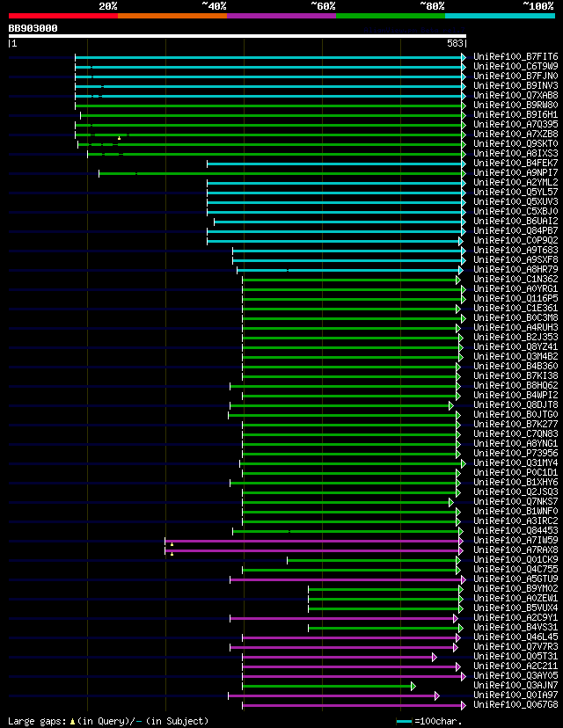Click the =100char. scale legend
The width and height of the screenshot is (563, 728).
[x=429, y=722]
